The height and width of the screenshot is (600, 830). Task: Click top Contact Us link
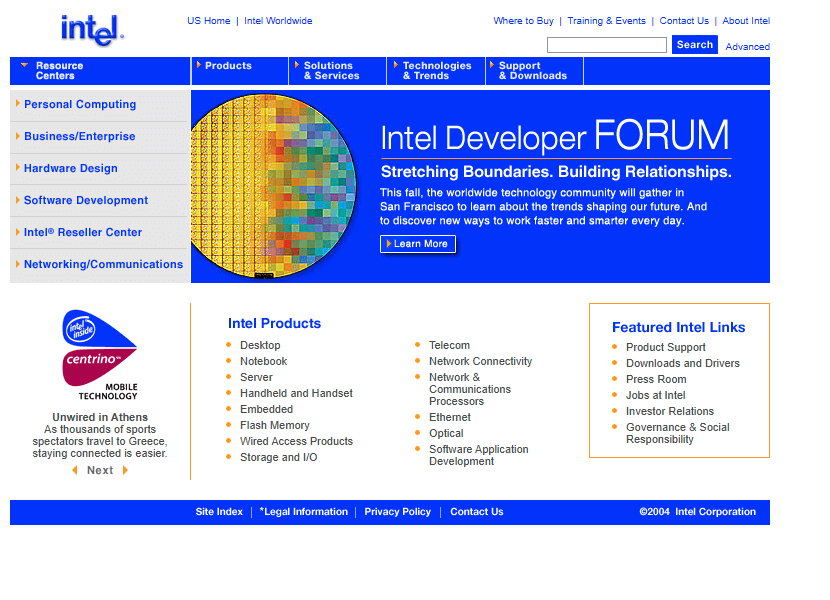pyautogui.click(x=684, y=21)
